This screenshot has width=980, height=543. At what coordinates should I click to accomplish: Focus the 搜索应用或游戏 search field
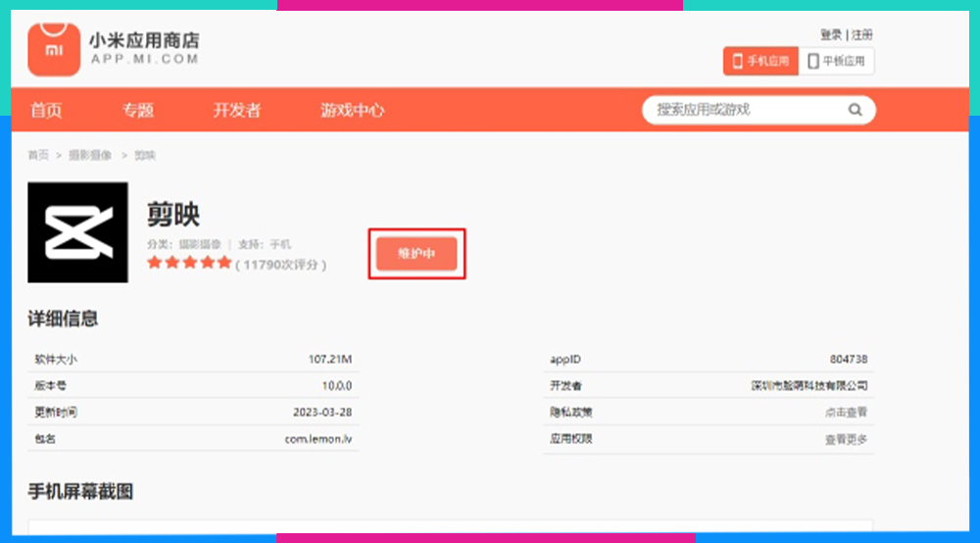pos(759,110)
